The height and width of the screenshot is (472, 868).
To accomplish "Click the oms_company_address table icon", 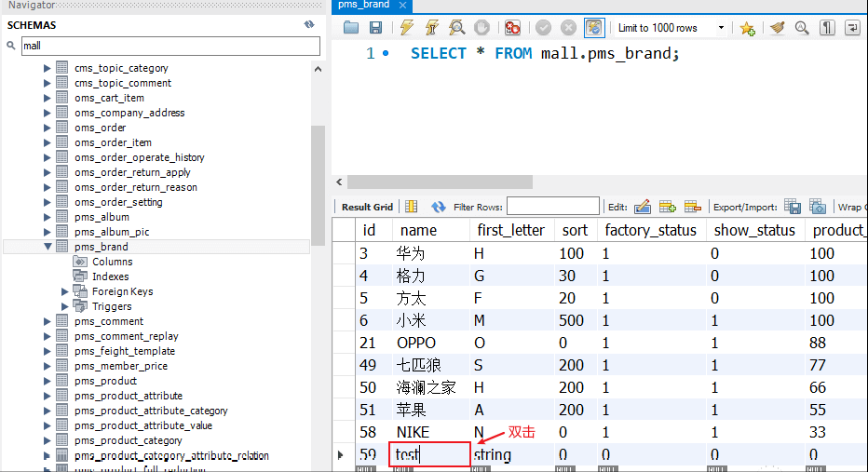I will tap(62, 113).
